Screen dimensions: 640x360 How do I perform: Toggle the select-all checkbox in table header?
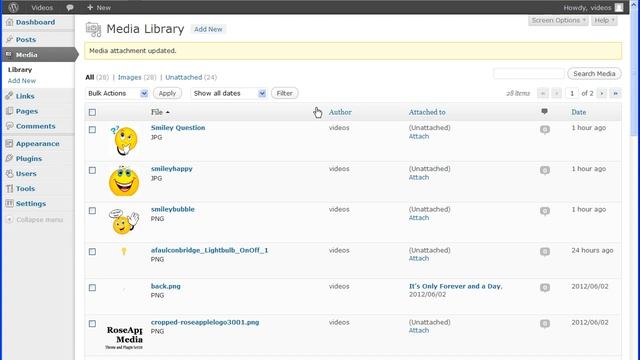[92, 112]
